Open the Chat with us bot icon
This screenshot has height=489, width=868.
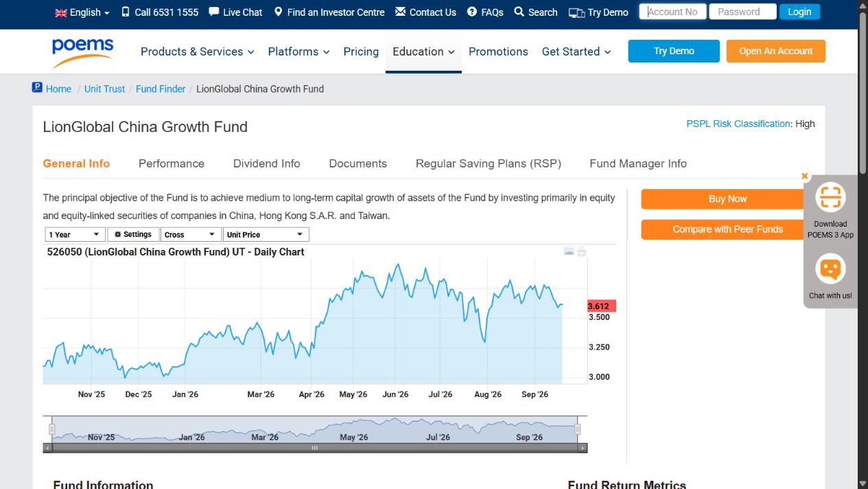pos(830,269)
